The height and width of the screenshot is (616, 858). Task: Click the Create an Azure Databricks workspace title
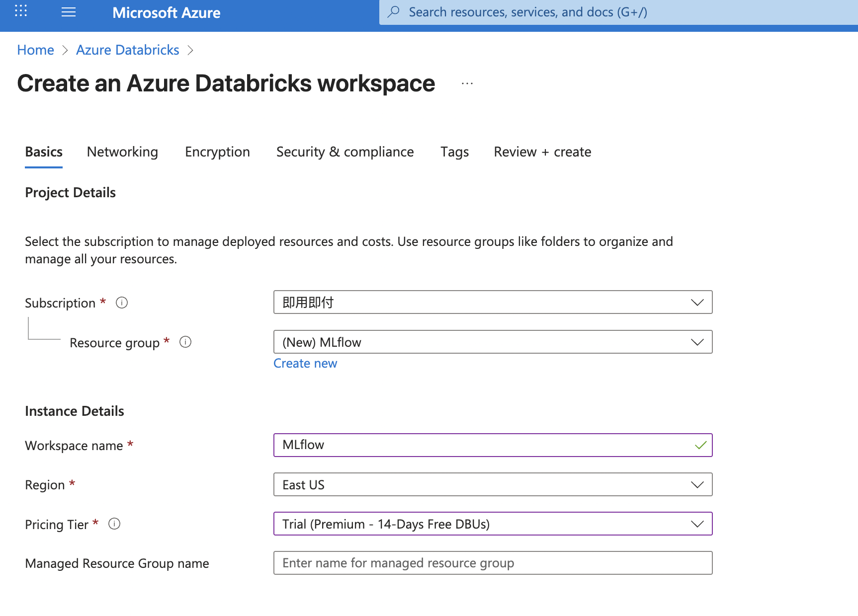(x=226, y=83)
